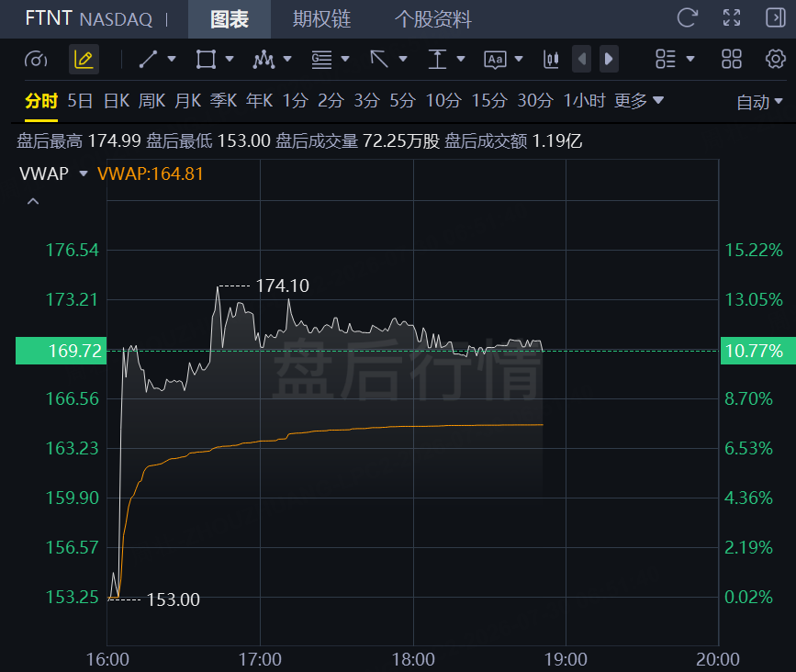Select the 2分 timeframe
Image resolution: width=796 pixels, height=672 pixels.
tap(331, 101)
